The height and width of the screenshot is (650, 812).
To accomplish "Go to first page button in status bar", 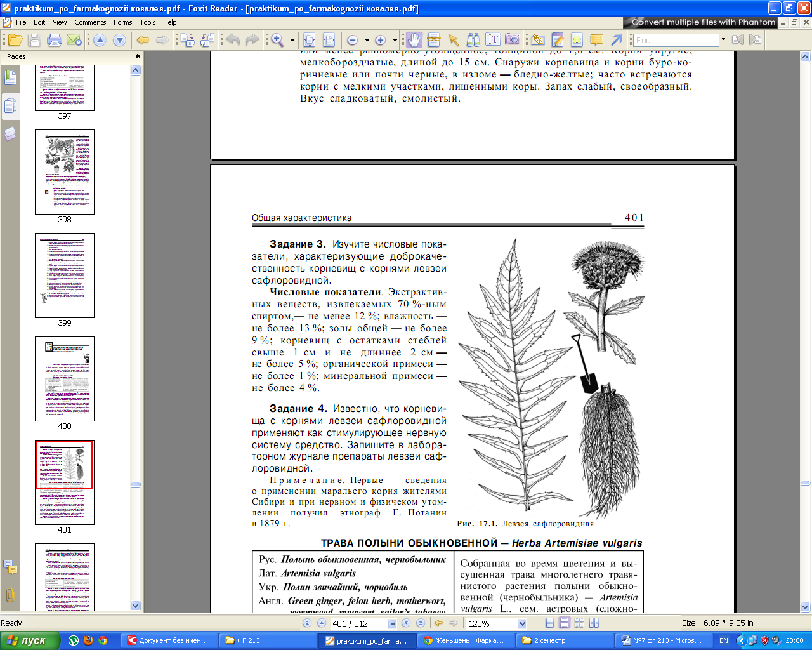I will click(307, 623).
